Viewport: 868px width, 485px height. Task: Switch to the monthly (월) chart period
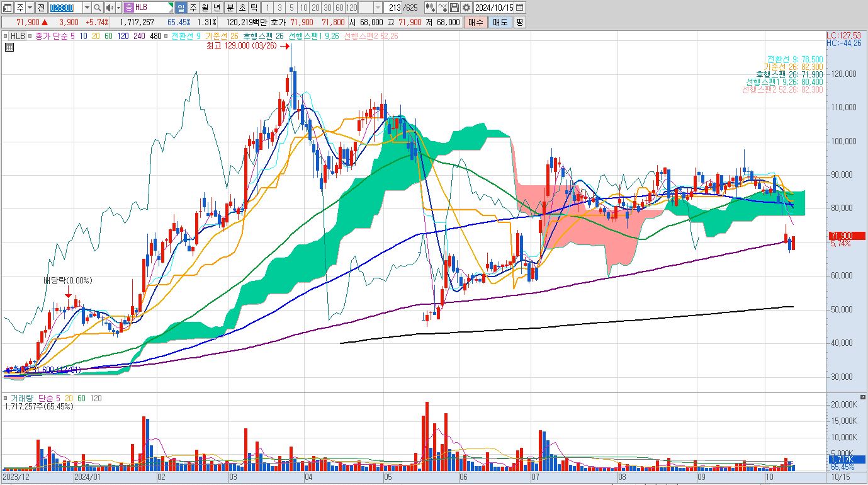click(205, 8)
